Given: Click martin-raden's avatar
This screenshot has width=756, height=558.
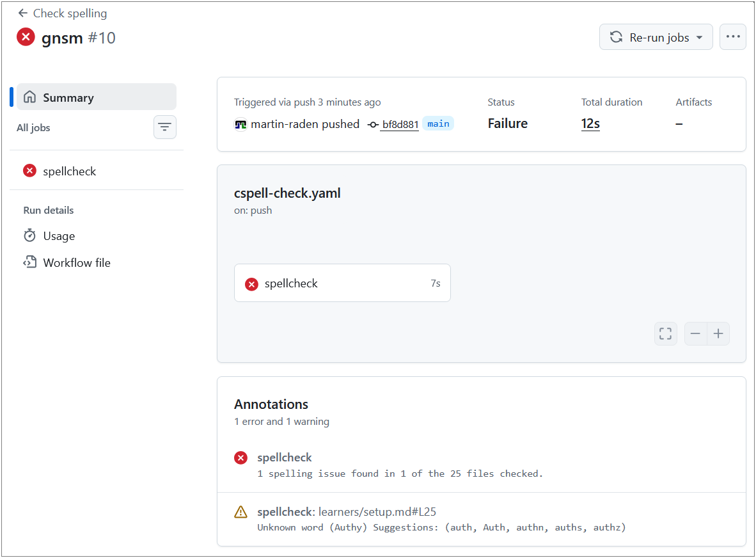Looking at the screenshot, I should [x=240, y=124].
